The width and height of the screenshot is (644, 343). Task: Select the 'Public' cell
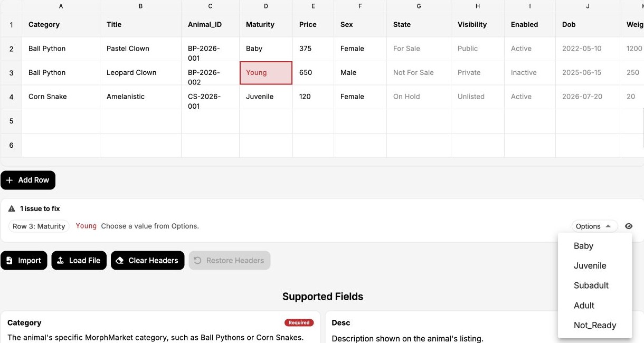(477, 49)
